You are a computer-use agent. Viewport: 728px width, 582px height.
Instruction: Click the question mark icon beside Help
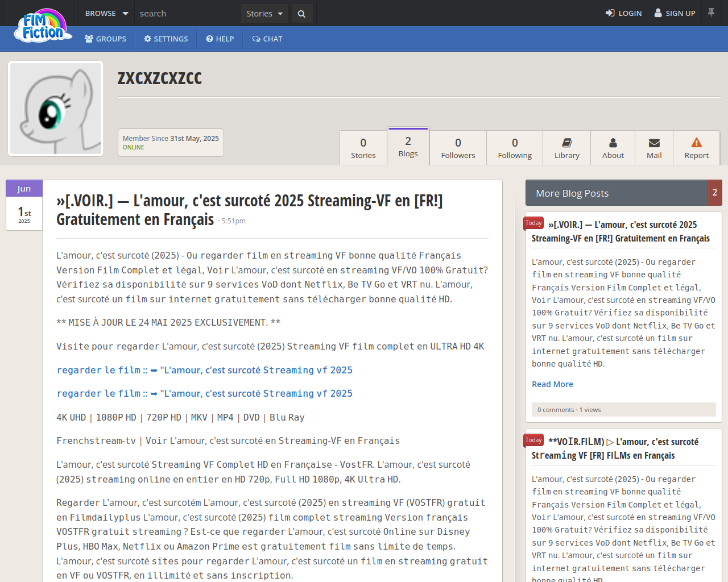point(210,39)
